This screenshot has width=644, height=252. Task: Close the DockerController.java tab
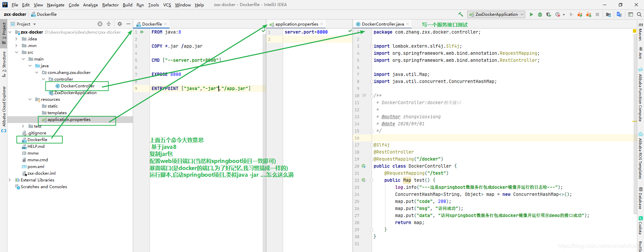coord(408,24)
